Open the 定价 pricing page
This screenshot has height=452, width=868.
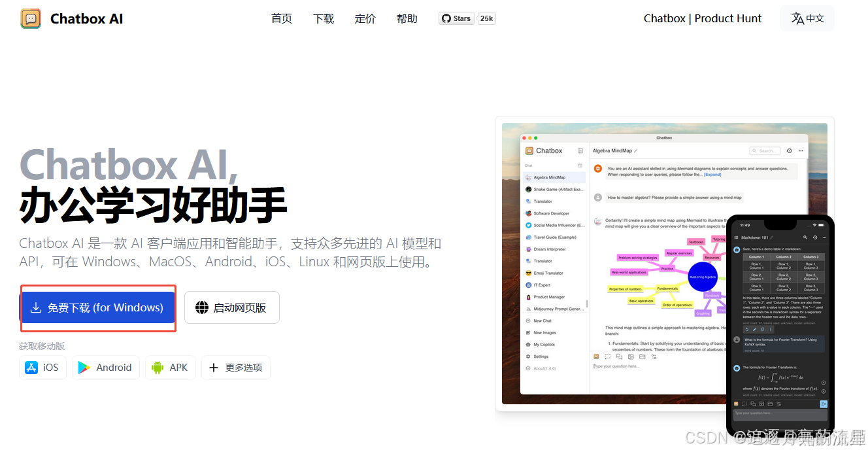(365, 18)
